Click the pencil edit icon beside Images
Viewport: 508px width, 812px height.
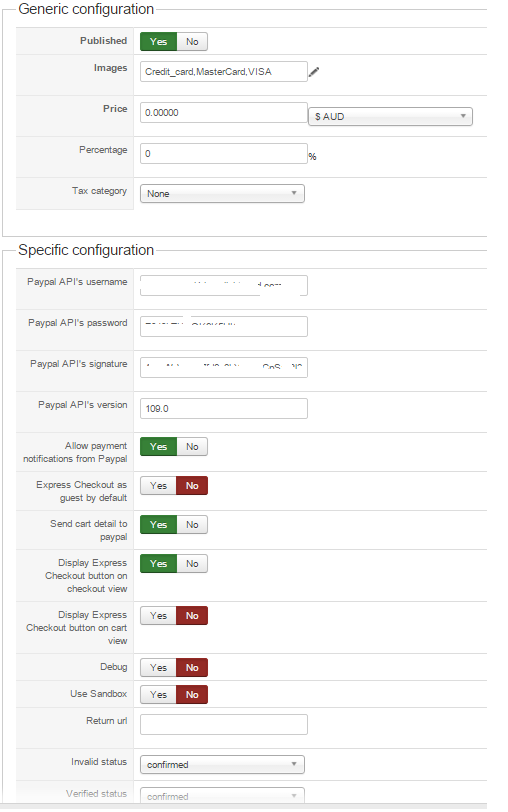(314, 72)
